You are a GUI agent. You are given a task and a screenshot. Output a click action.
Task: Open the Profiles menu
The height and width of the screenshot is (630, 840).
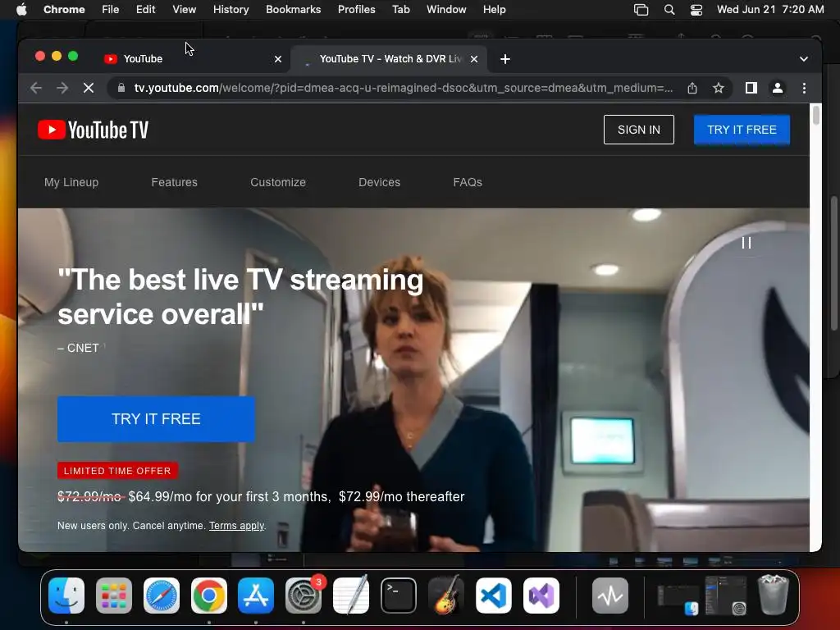point(356,10)
